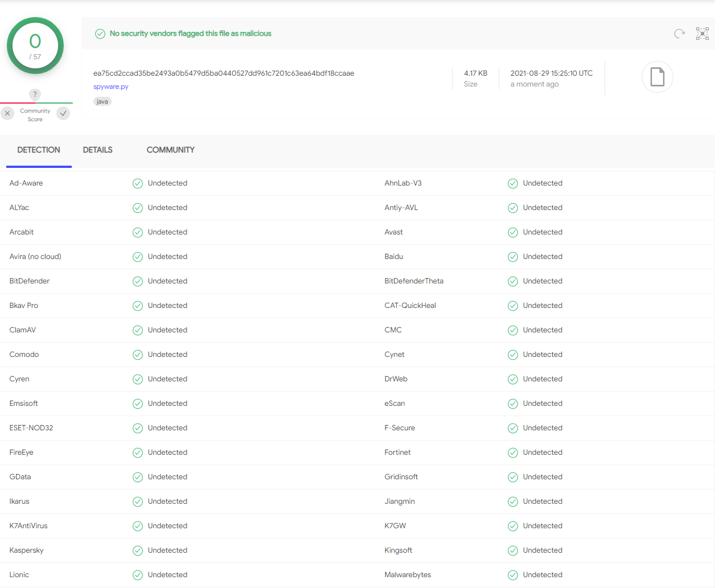Click the GData vendor name
The height and width of the screenshot is (588, 715).
tap(20, 477)
